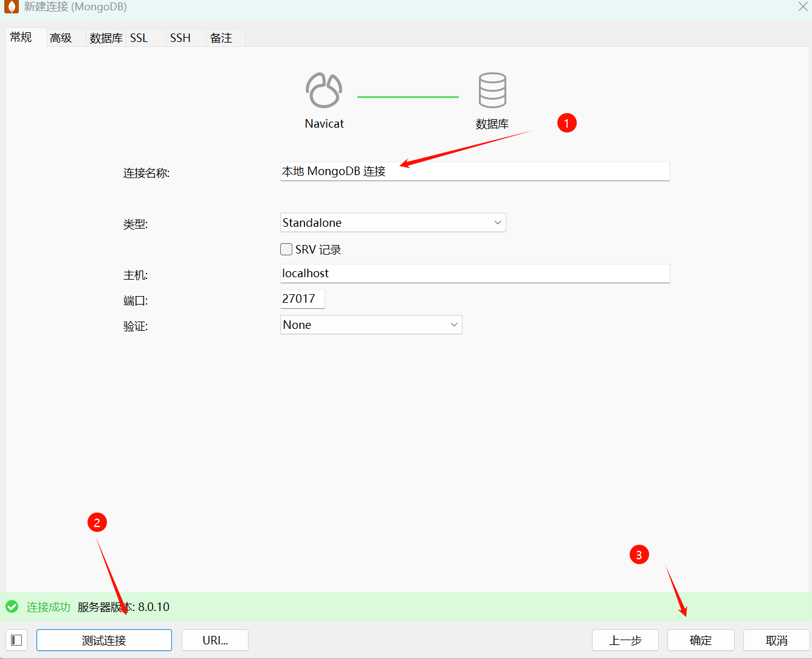Click the green connection success checkmark icon
Viewport: 812px width, 659px height.
click(x=12, y=607)
